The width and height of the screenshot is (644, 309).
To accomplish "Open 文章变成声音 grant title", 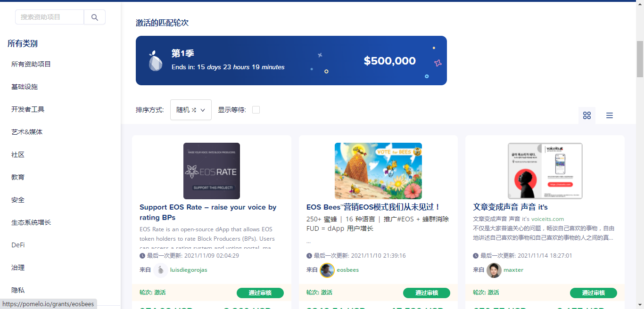I will click(x=510, y=207).
